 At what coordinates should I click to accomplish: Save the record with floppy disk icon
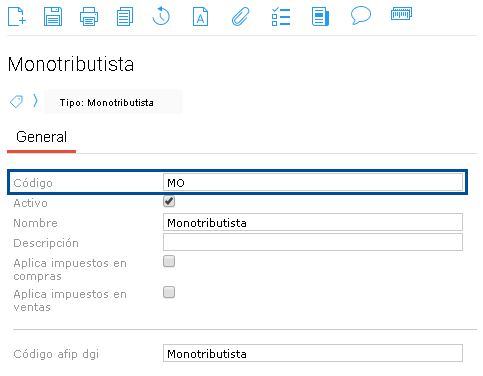(x=53, y=16)
